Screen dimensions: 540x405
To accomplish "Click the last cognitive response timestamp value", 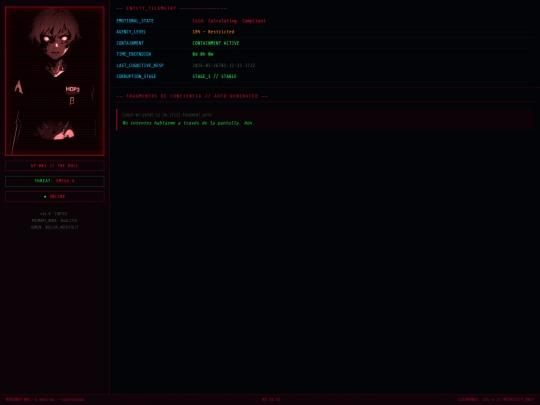I will coord(224,65).
